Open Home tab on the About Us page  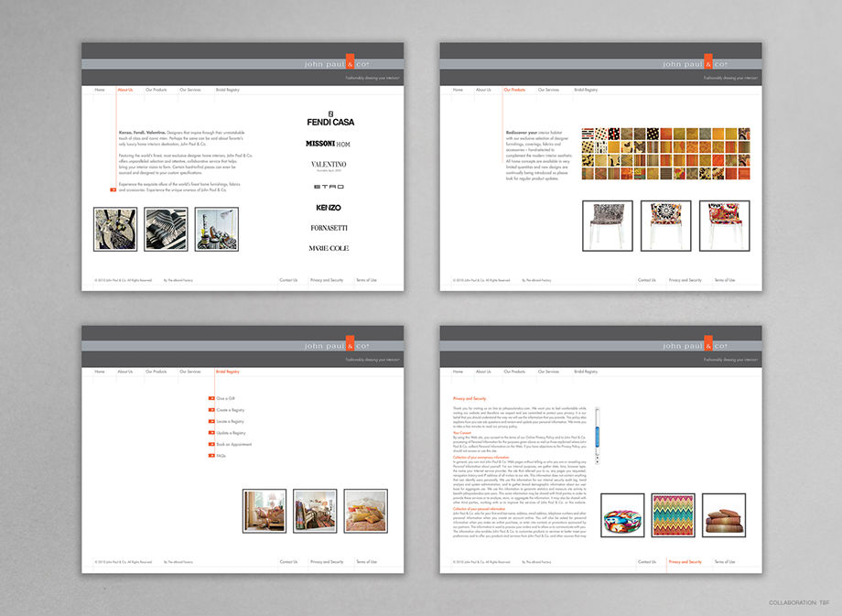100,90
